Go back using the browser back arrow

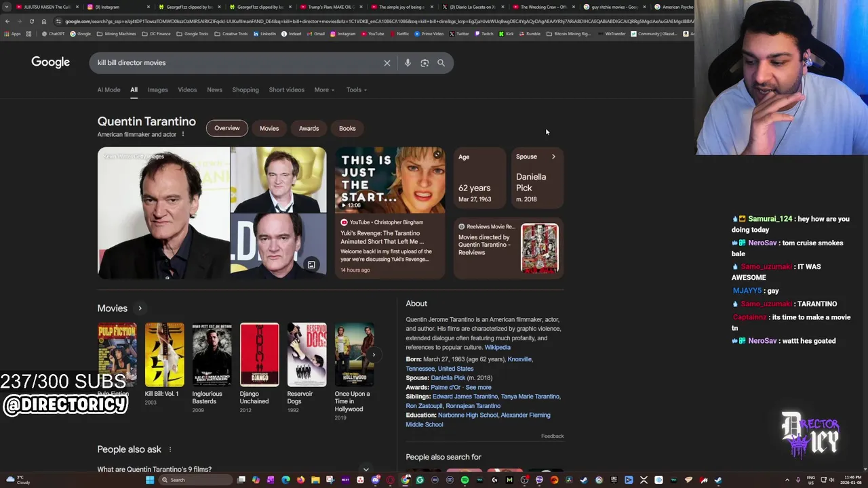point(7,21)
